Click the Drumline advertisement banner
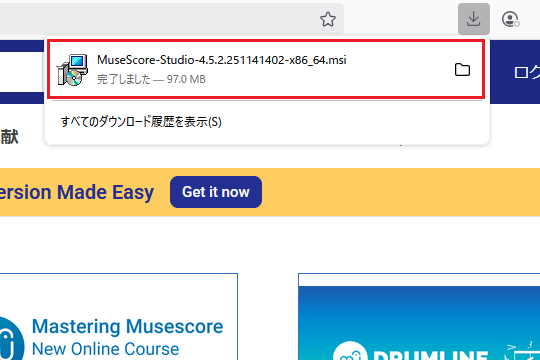This screenshot has width=540, height=360. pos(419,322)
